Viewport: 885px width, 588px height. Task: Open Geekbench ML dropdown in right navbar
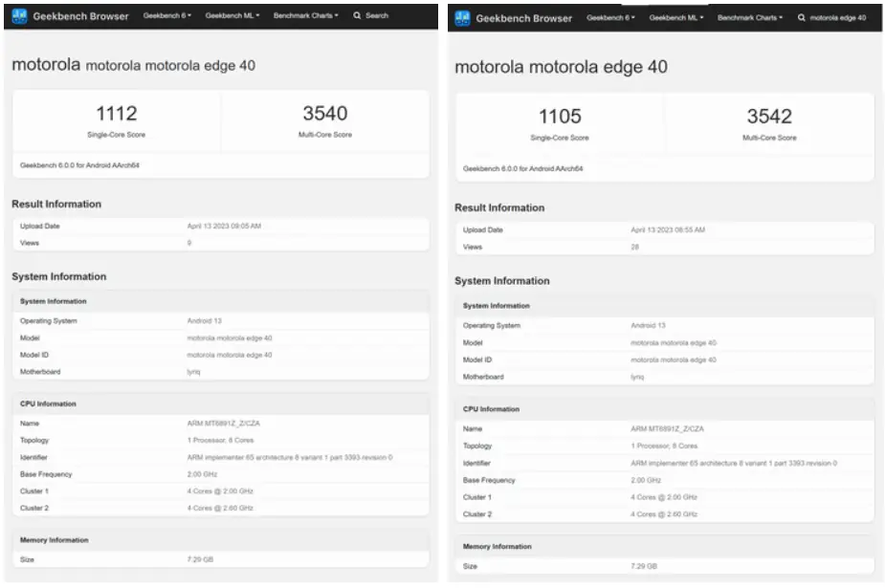(676, 18)
